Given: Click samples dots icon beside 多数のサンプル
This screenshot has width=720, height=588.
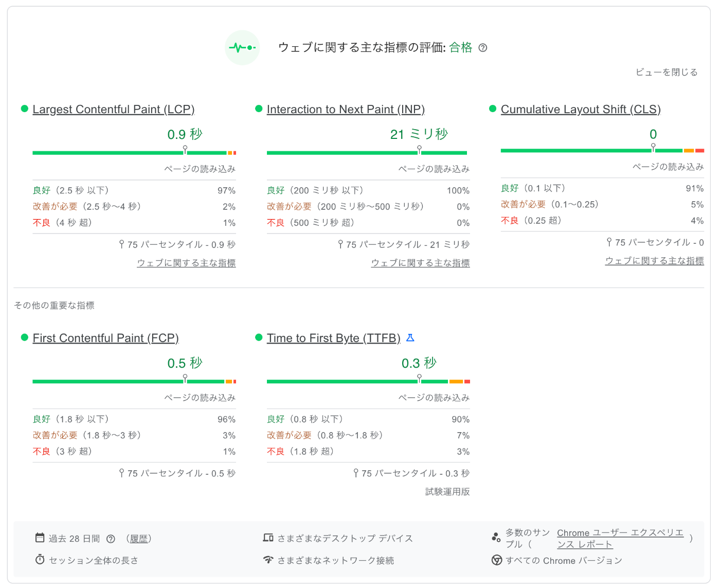Looking at the screenshot, I should coord(496,538).
